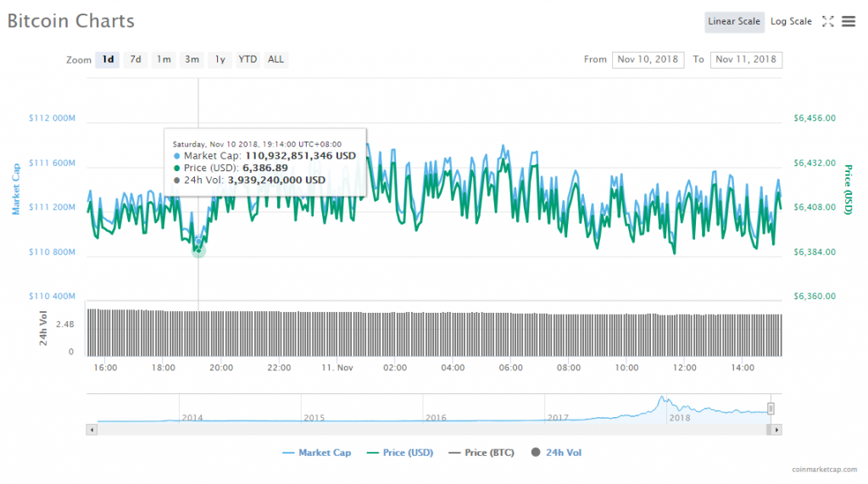868x484 pixels.
Task: Show the Price (BTC) series
Action: [481, 453]
